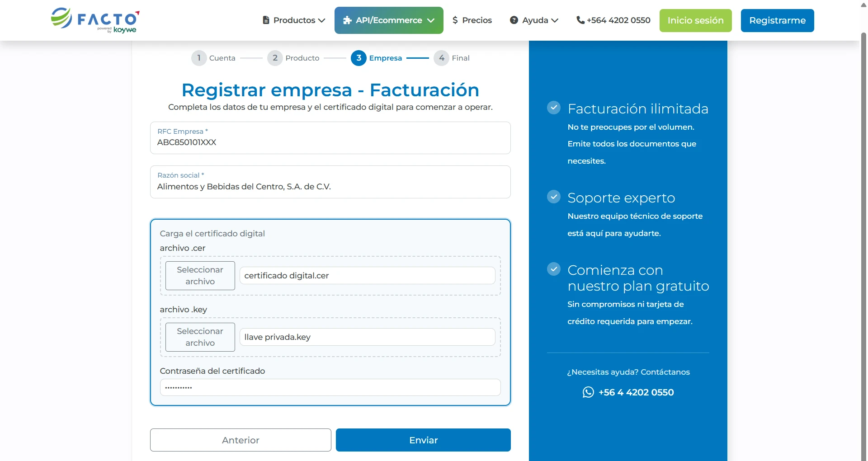Click the puzzle piece icon in API/Ecommerce
The image size is (868, 461).
point(347,20)
